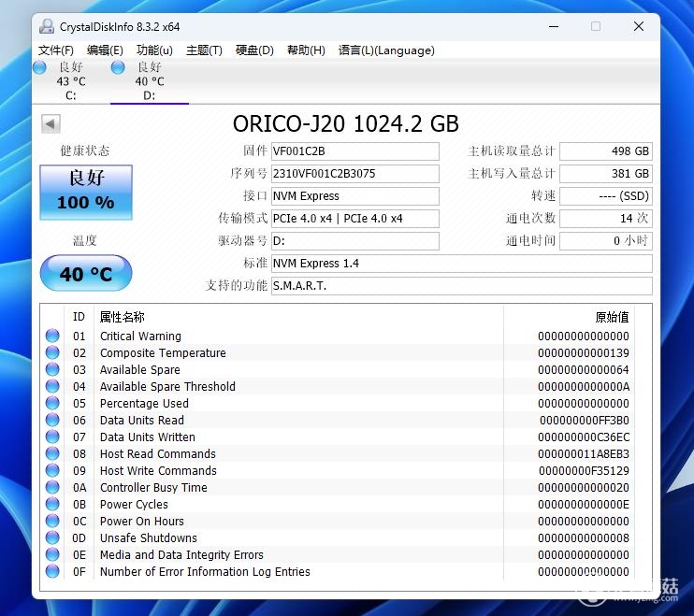This screenshot has height=616, width=694.
Task: Click status orb of Host Read Commands row
Action: coord(52,453)
